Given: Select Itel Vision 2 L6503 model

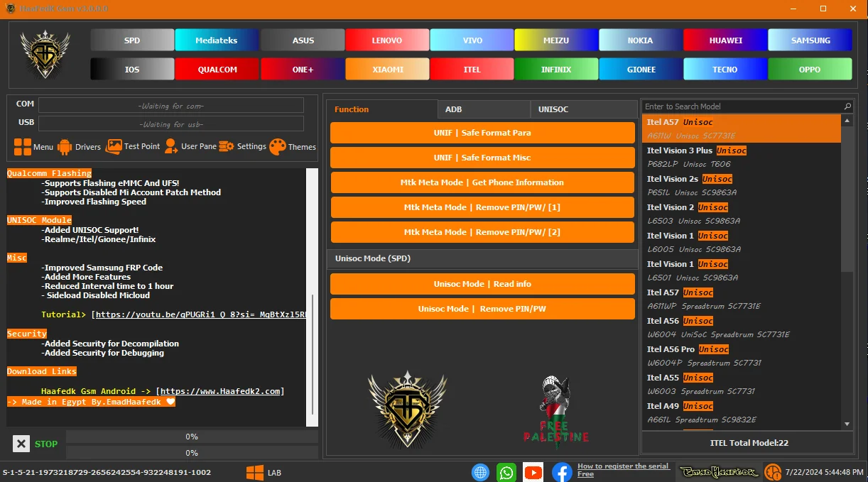Looking at the screenshot, I should click(742, 214).
